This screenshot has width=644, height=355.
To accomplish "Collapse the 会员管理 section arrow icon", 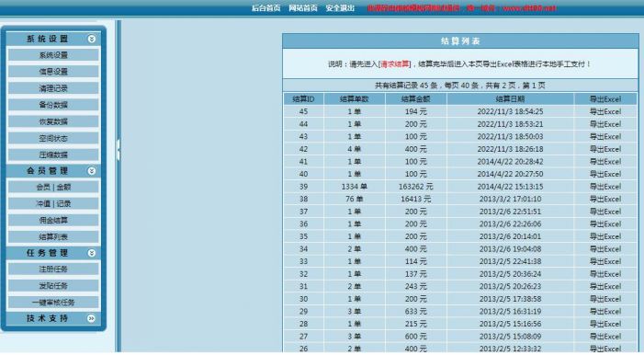I will pos(92,171).
